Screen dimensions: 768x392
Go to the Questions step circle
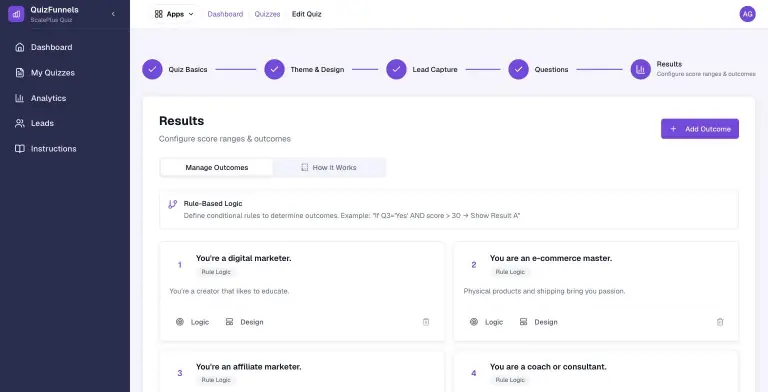[518, 69]
